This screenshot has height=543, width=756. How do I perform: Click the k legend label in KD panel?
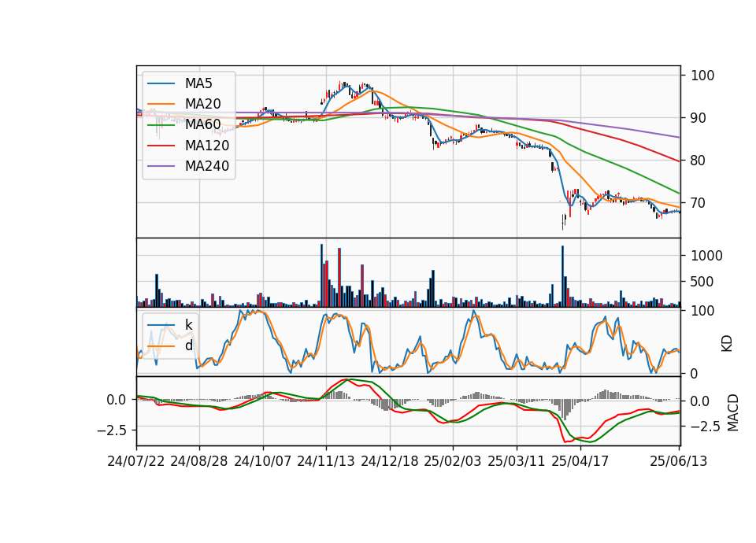pos(188,325)
